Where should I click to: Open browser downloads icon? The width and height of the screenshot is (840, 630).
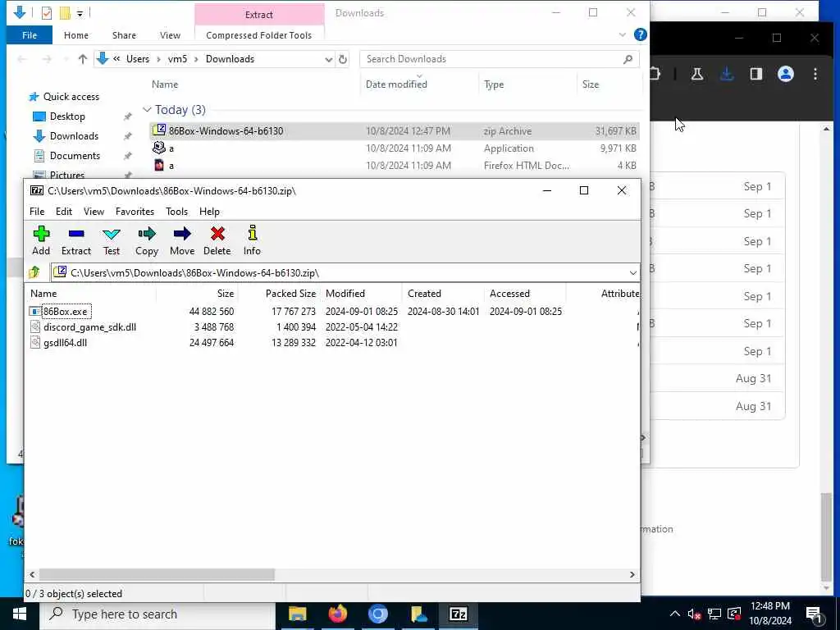coord(727,74)
